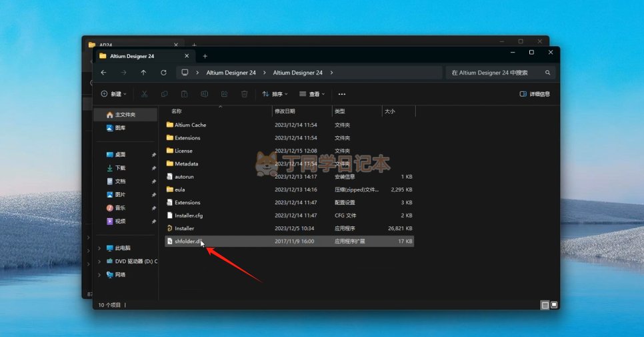Switch to large thumbnails view in status bar
This screenshot has height=337, width=644.
tap(553, 305)
